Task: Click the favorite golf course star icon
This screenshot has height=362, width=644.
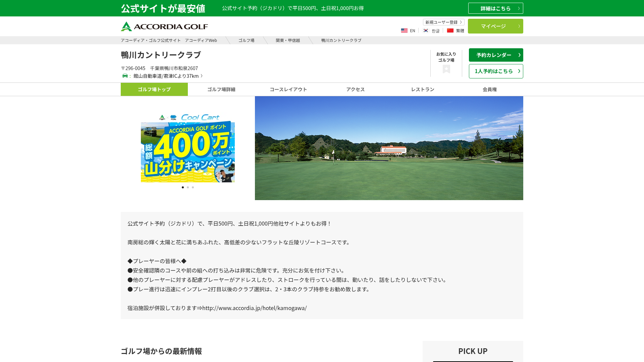Action: tap(446, 69)
